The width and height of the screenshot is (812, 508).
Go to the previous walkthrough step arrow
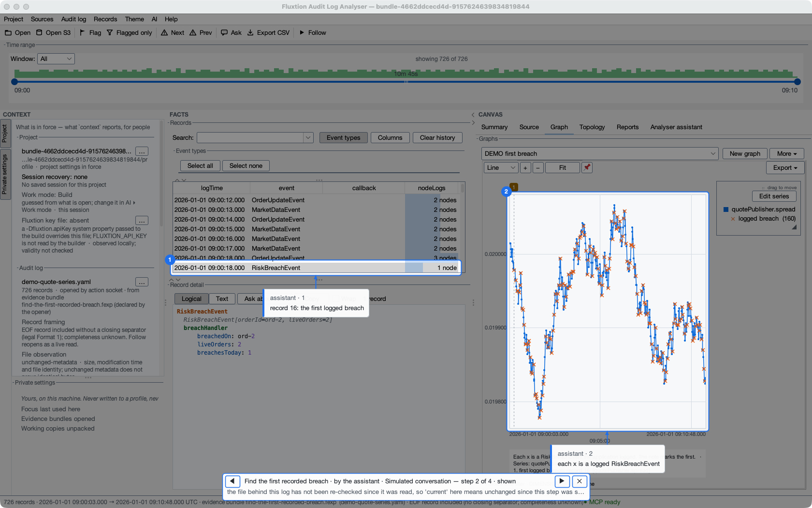[232, 481]
